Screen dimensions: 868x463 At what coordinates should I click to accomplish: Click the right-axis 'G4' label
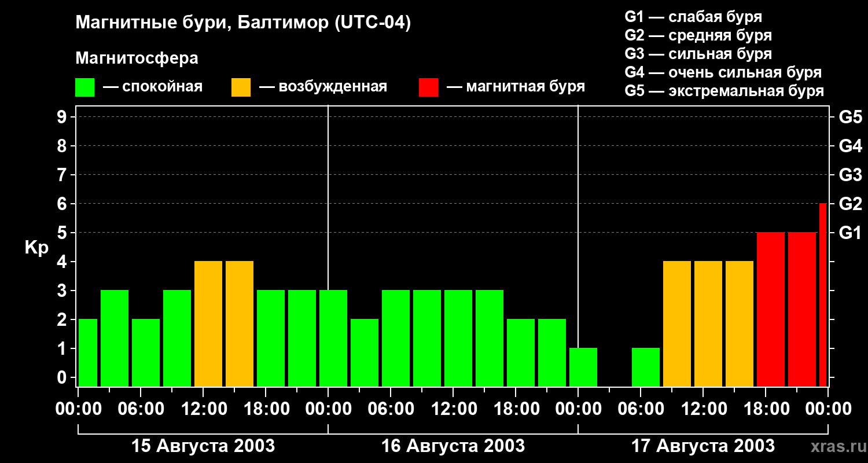click(x=851, y=146)
